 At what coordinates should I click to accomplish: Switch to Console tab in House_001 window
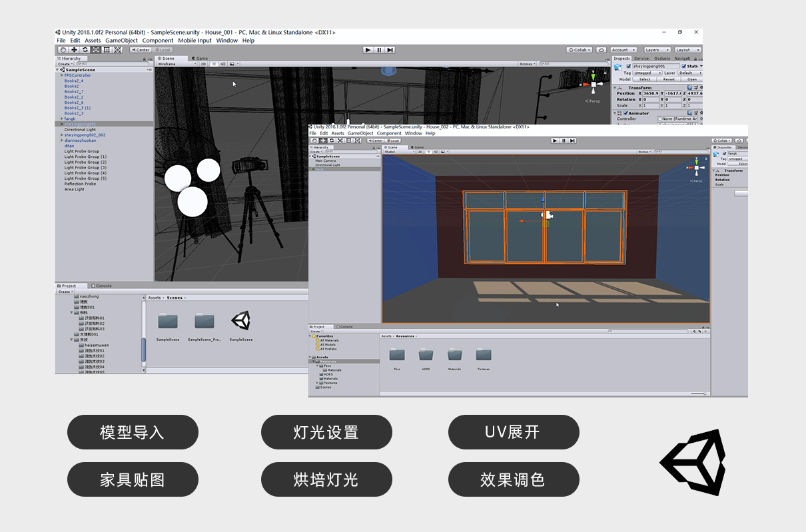click(102, 286)
